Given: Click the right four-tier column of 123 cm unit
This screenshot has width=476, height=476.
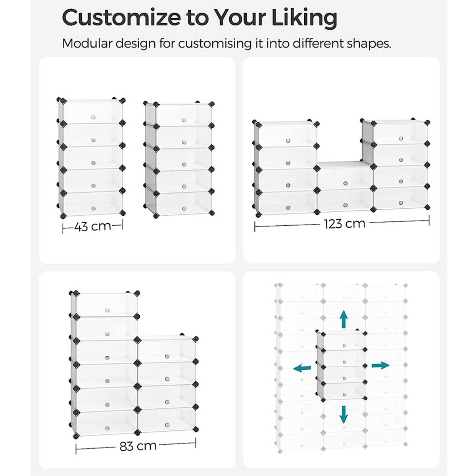Looking at the screenshot, I should [x=401, y=165].
